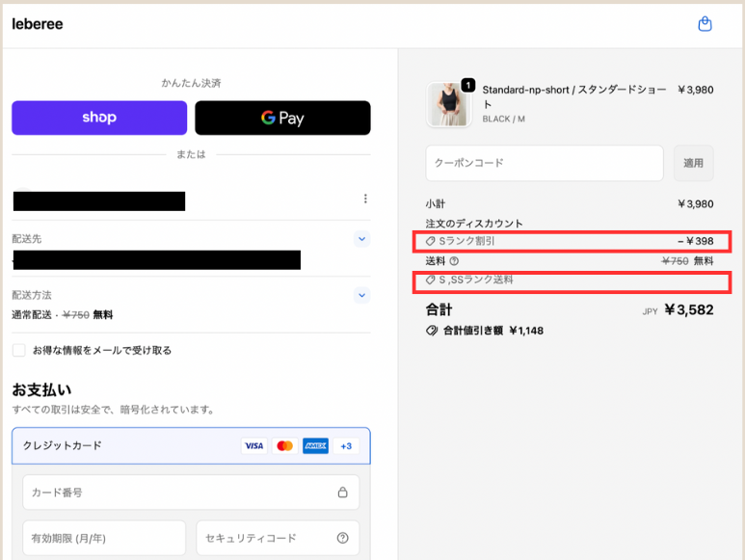Expand the 配送先 section chevron

click(x=361, y=238)
